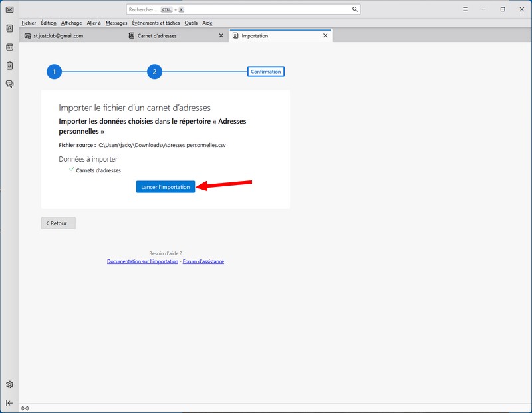Switch to the st.justclub@gmail.com tab
532x413 pixels.
(59, 36)
